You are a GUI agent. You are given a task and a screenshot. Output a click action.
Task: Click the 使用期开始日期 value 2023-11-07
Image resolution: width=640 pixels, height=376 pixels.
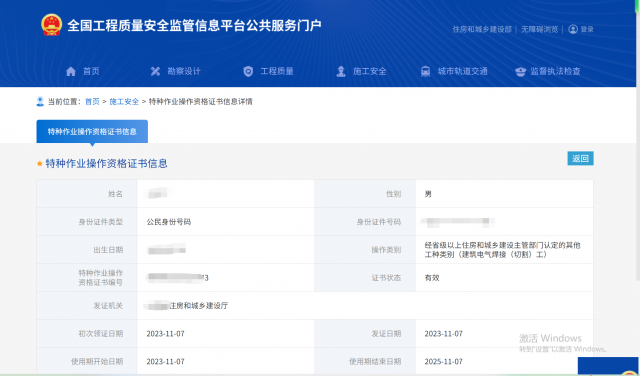pyautogui.click(x=165, y=362)
